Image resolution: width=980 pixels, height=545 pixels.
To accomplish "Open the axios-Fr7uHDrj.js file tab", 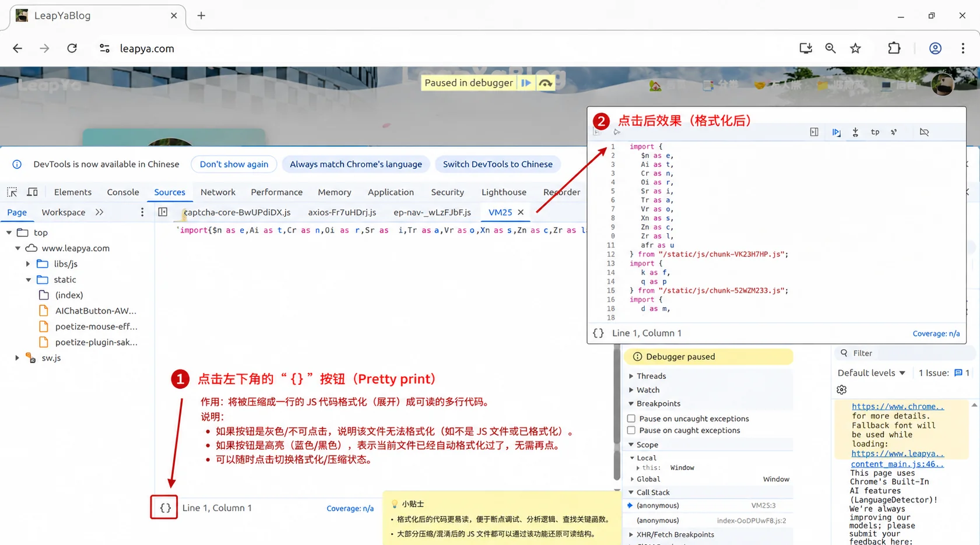I will click(x=342, y=212).
